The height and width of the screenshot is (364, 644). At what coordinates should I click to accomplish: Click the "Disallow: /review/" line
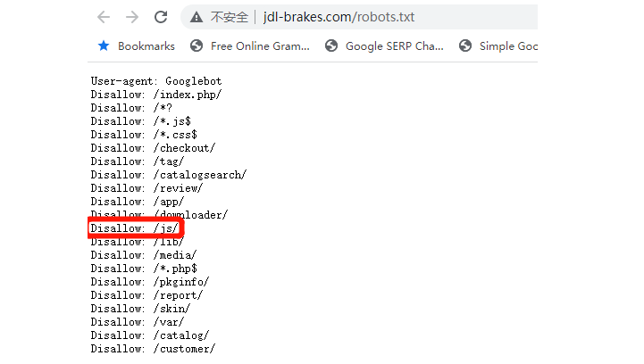pos(147,188)
